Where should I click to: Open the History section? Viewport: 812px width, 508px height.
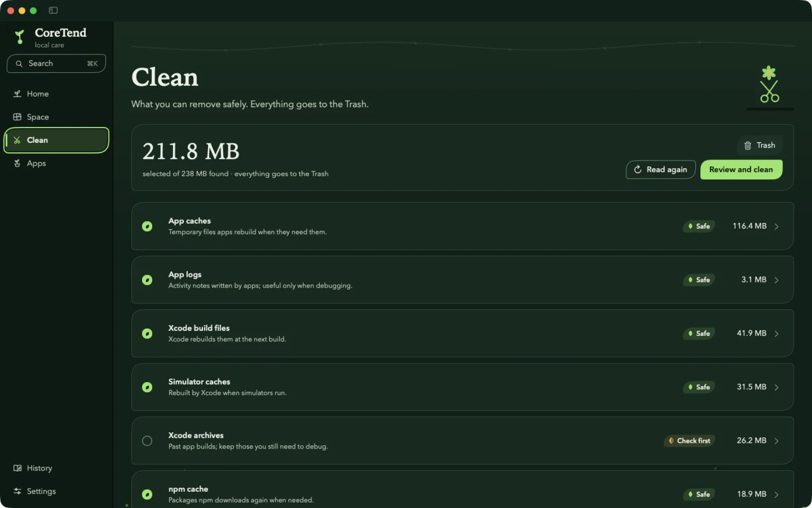[x=56, y=468]
